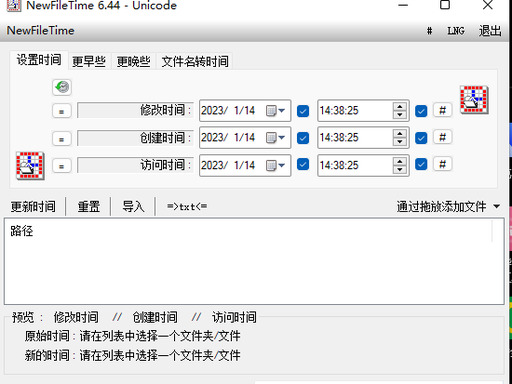Click the # button in 修改时间 row
The height and width of the screenshot is (384, 512).
442,110
